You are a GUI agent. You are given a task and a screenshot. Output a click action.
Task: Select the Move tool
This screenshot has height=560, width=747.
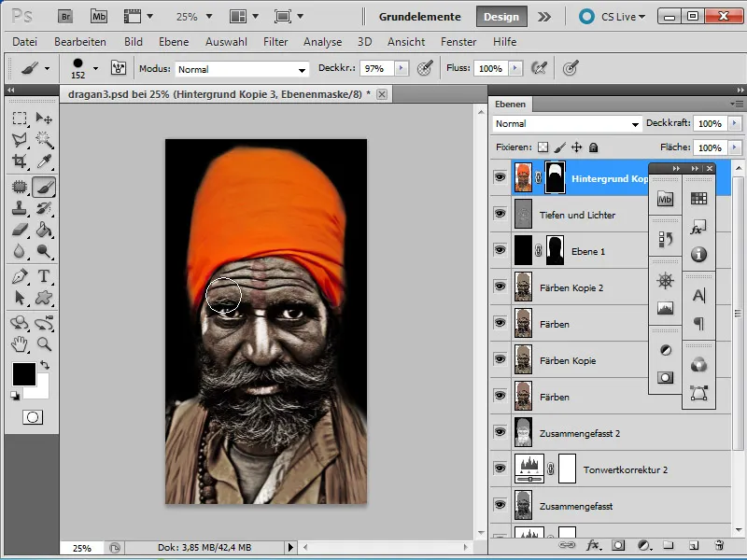(44, 118)
